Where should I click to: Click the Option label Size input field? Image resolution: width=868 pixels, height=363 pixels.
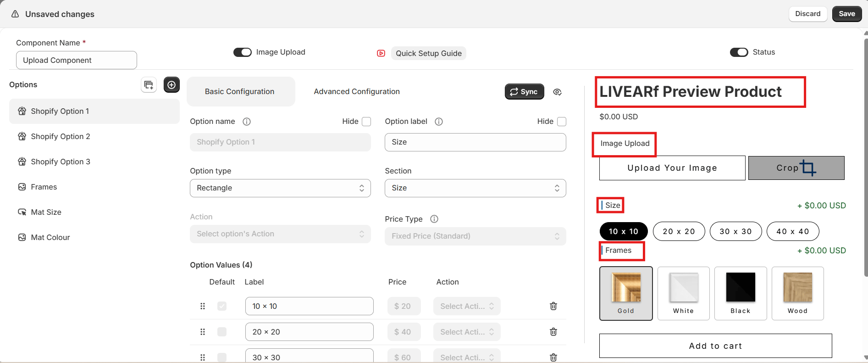pos(475,142)
